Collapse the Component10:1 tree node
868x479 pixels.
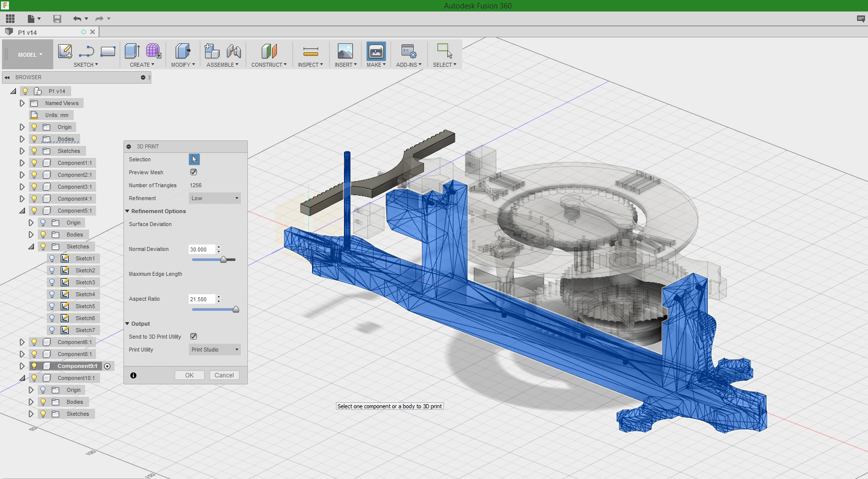click(x=22, y=378)
